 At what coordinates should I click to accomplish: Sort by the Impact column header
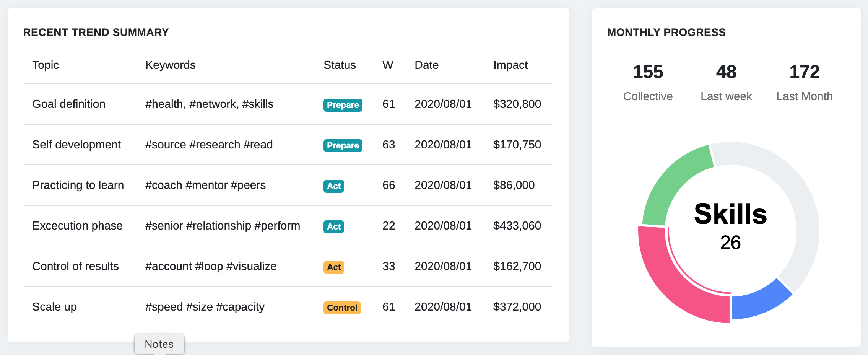[510, 65]
